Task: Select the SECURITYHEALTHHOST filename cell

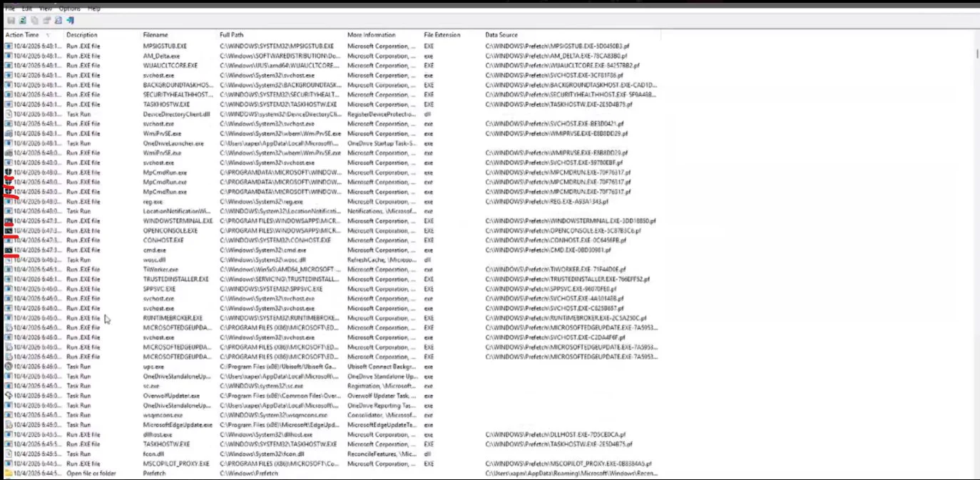Action: [178, 94]
